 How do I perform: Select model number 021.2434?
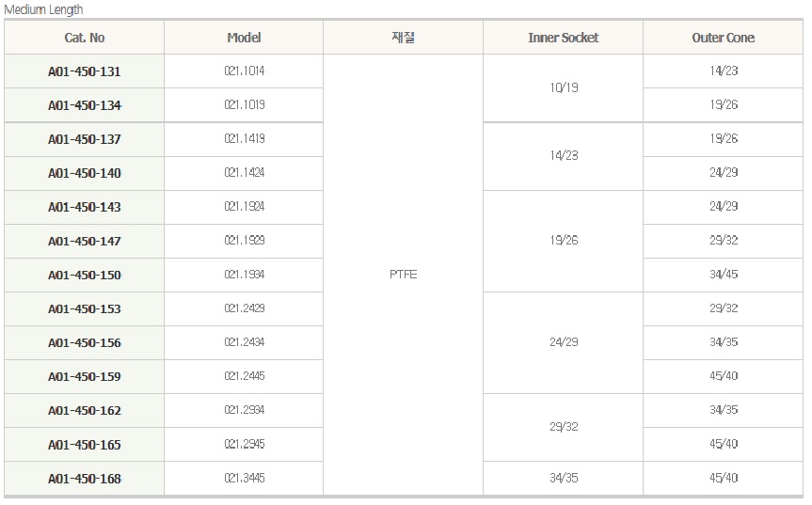pos(244,342)
